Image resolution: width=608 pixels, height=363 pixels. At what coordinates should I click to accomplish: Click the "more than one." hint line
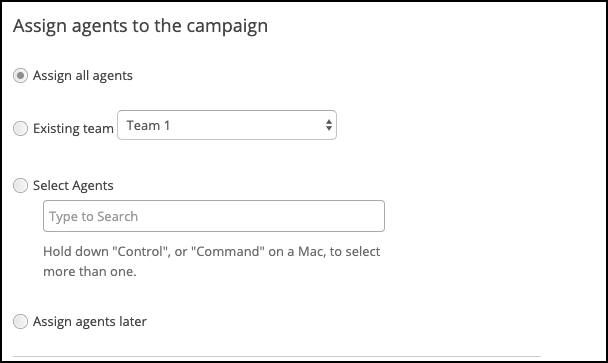click(90, 271)
